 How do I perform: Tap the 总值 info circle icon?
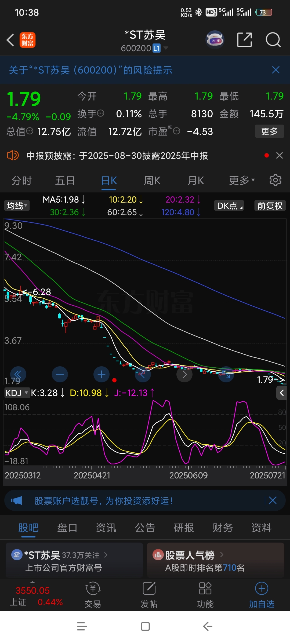(30, 131)
